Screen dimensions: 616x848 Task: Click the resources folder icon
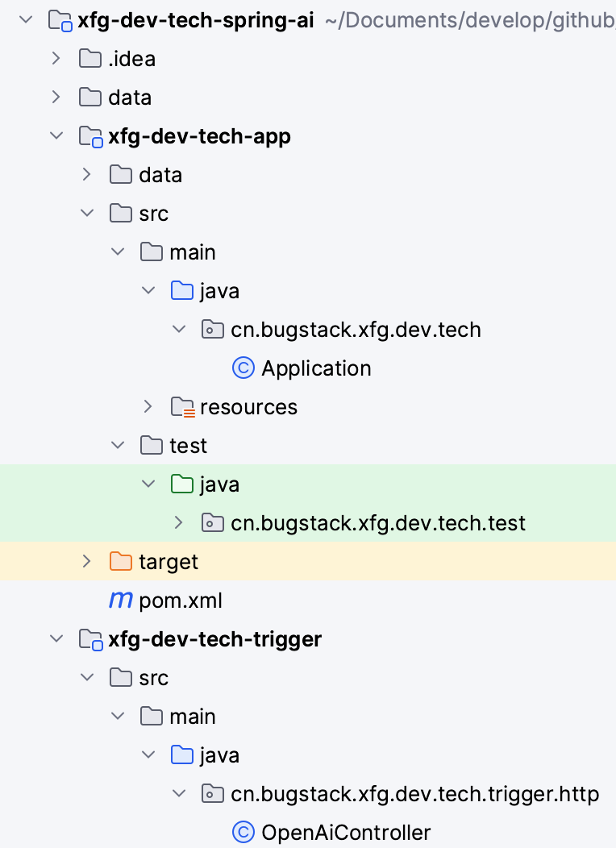tap(183, 407)
